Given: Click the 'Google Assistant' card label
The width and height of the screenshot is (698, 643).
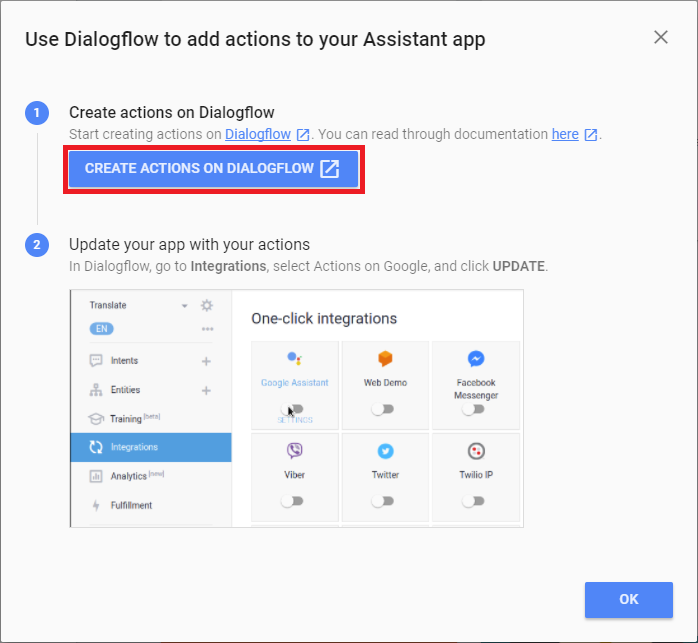Looking at the screenshot, I should (x=295, y=383).
